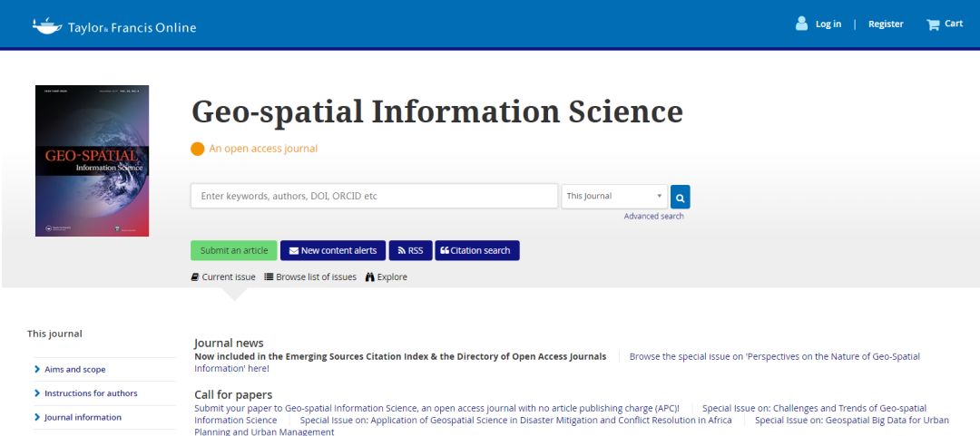Click the Call for papers heading
Viewport: 980px width, 436px height.
(233, 395)
